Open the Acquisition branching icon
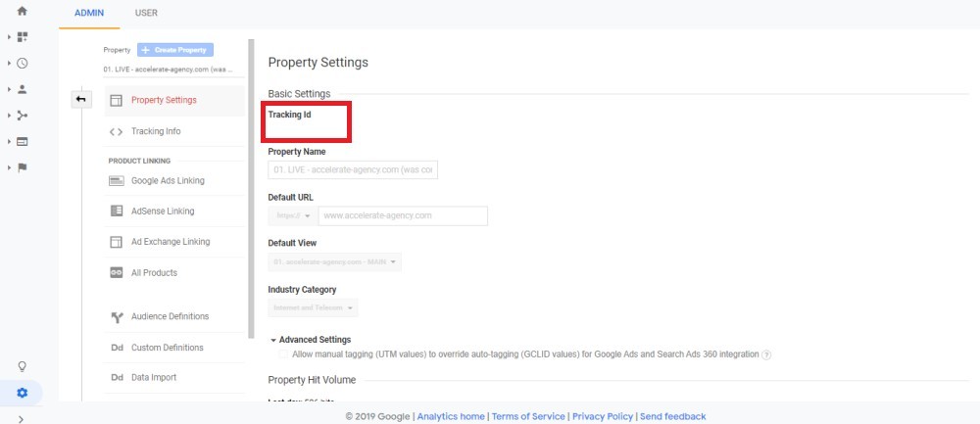The height and width of the screenshot is (424, 980). [x=22, y=116]
